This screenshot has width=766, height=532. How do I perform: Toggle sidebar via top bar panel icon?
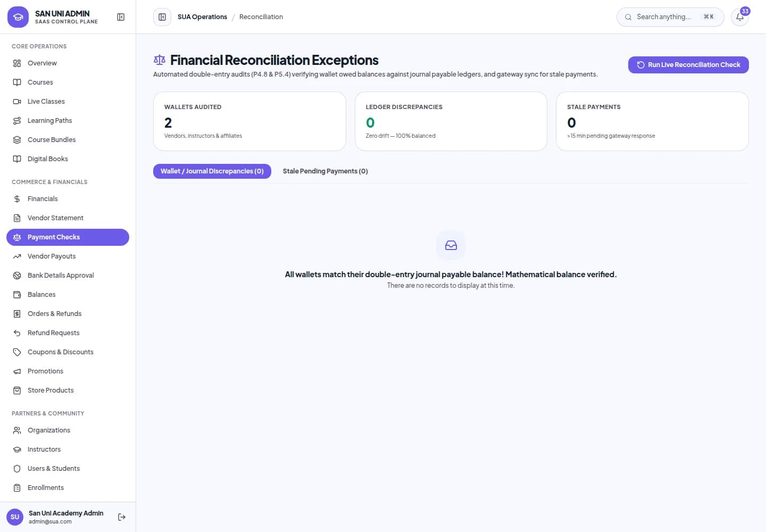pyautogui.click(x=162, y=17)
